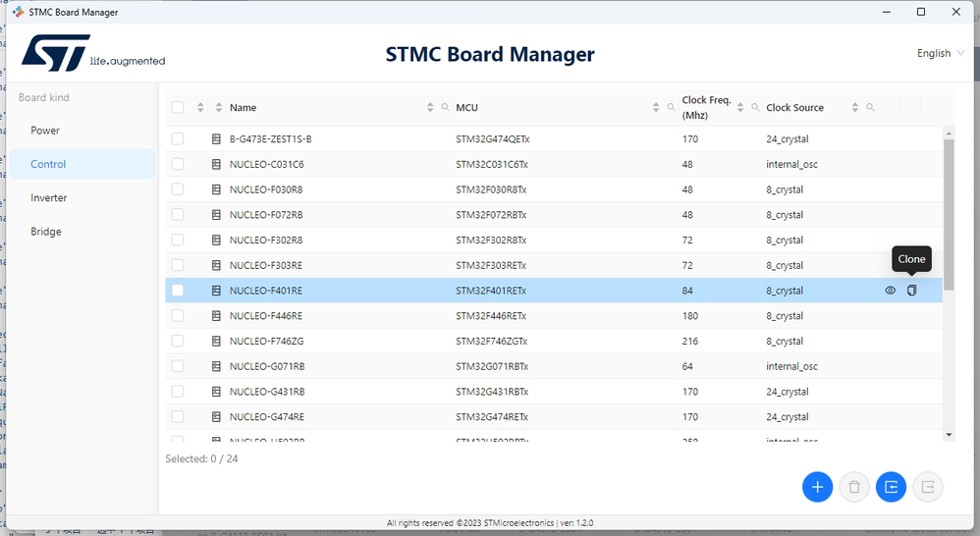Check the NUCLEO-G474RE row checkbox
Screen dimensions: 980x536
pyautogui.click(x=178, y=416)
